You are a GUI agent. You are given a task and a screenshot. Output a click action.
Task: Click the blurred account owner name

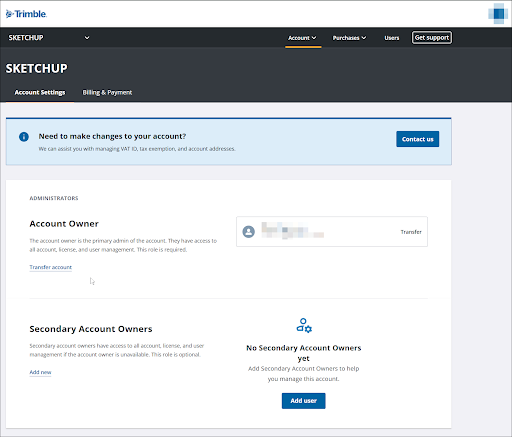coord(292,231)
